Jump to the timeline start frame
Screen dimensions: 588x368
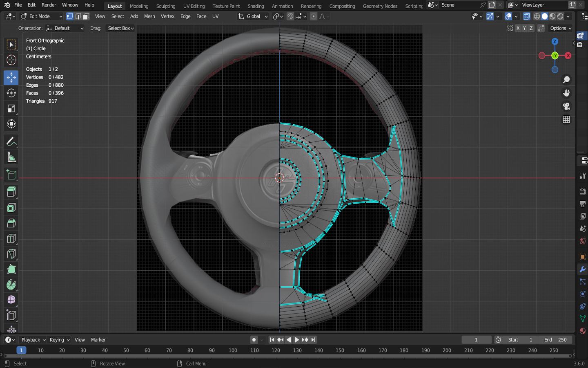tap(272, 340)
